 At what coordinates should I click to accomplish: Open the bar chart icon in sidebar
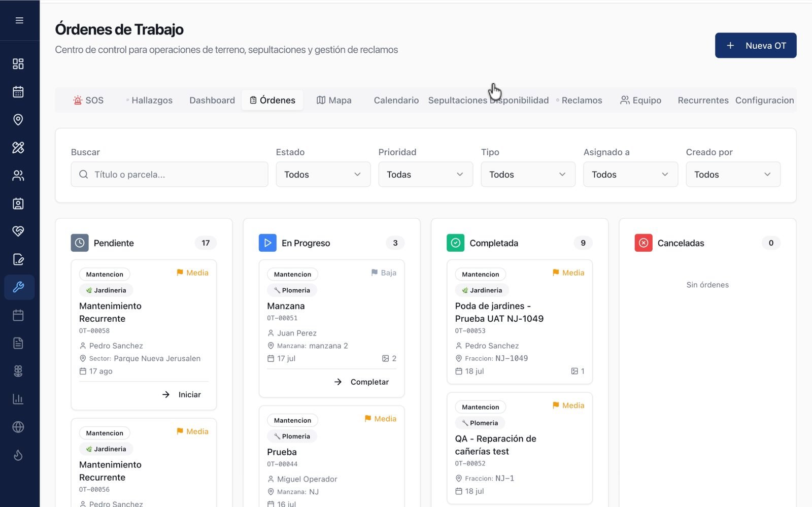18,399
